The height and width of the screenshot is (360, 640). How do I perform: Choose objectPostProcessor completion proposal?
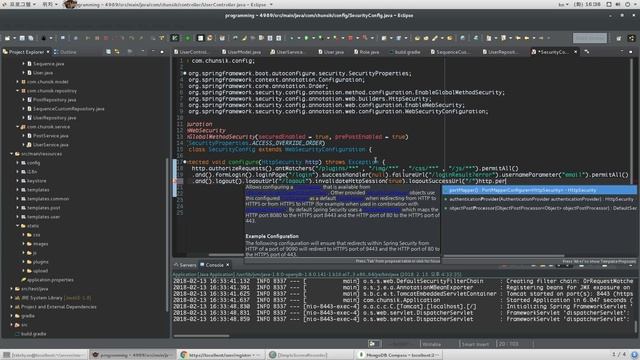(x=539, y=208)
